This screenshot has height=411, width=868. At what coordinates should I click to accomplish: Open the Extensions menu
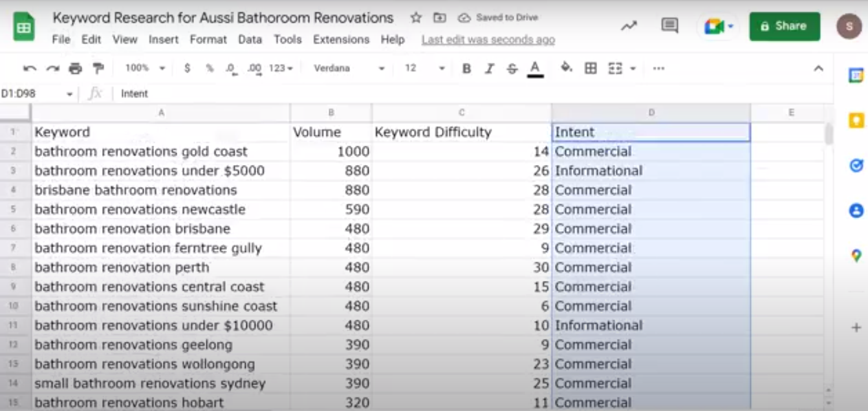(341, 39)
